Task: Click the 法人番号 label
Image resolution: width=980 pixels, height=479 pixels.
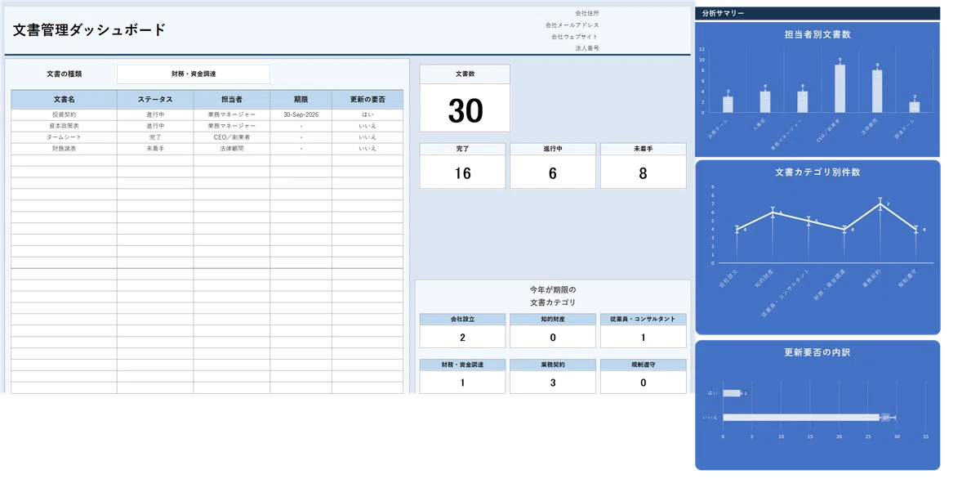Action: tap(586, 48)
